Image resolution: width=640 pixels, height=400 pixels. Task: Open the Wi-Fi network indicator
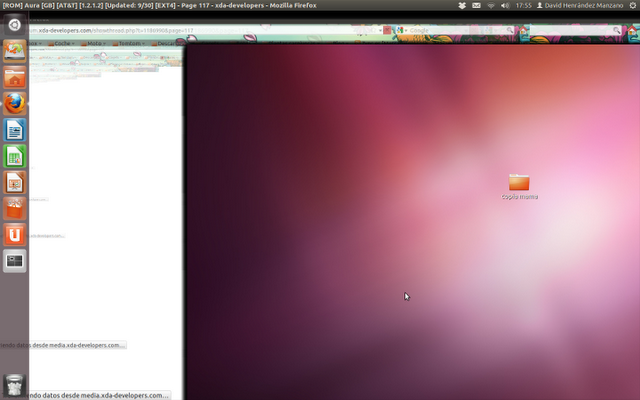point(491,5)
